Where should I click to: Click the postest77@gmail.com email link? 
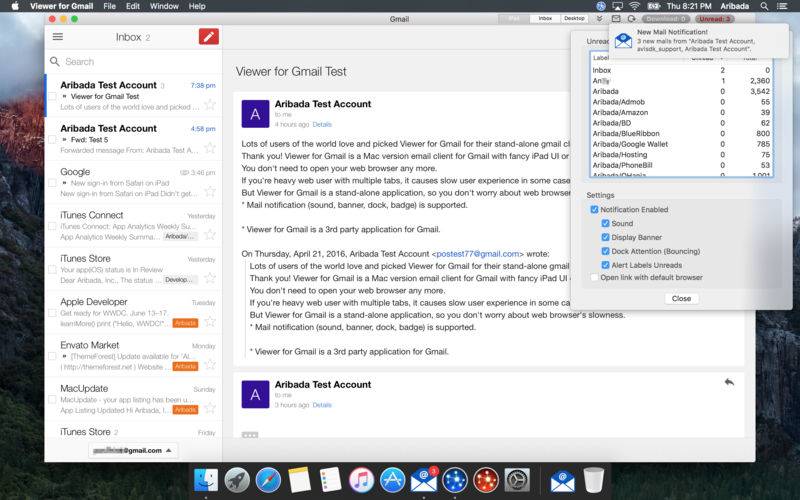click(x=478, y=254)
